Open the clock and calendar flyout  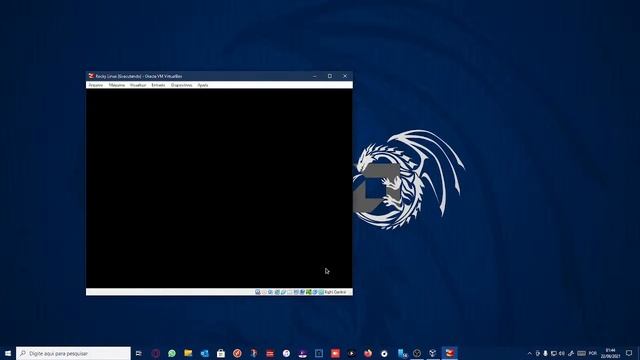610,353
